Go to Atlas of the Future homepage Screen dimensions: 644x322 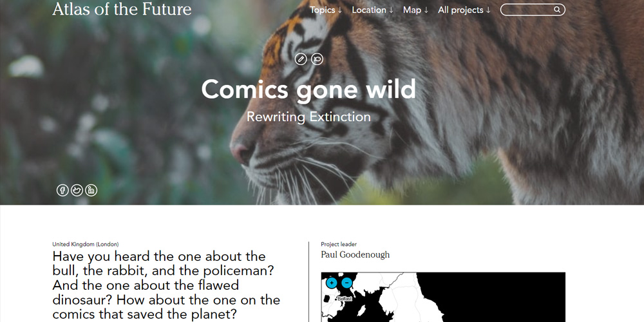click(122, 10)
